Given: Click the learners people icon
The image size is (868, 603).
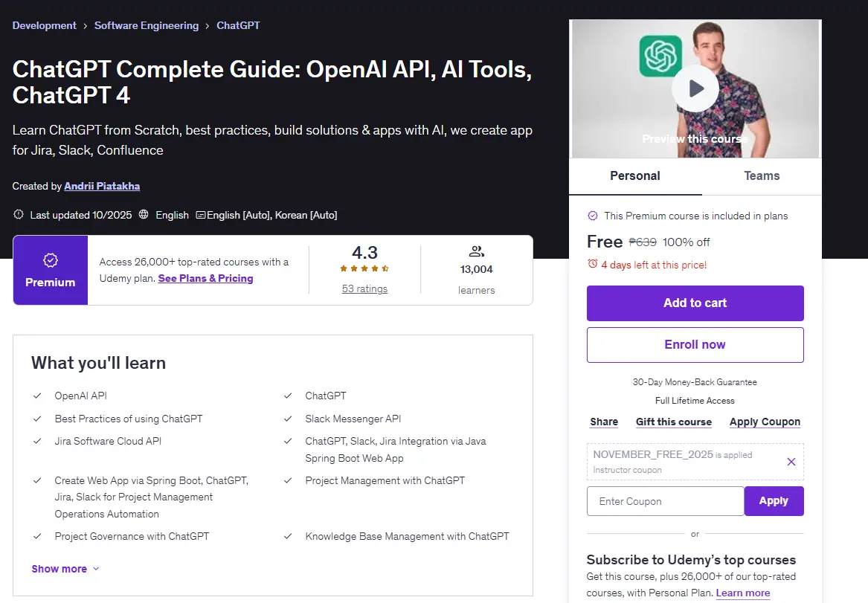Looking at the screenshot, I should [x=476, y=252].
